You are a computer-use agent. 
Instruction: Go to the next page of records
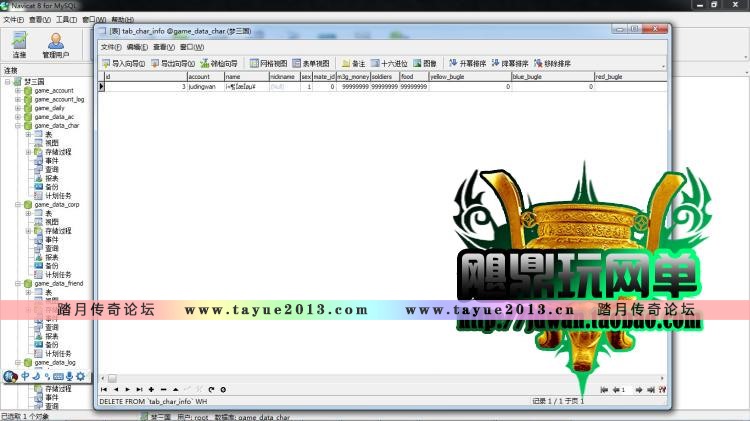point(639,390)
